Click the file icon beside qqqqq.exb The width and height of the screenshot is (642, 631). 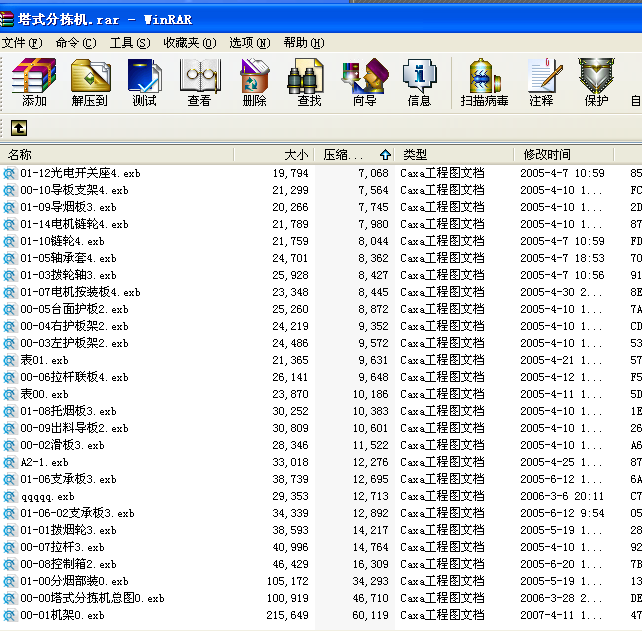pyautogui.click(x=10, y=496)
